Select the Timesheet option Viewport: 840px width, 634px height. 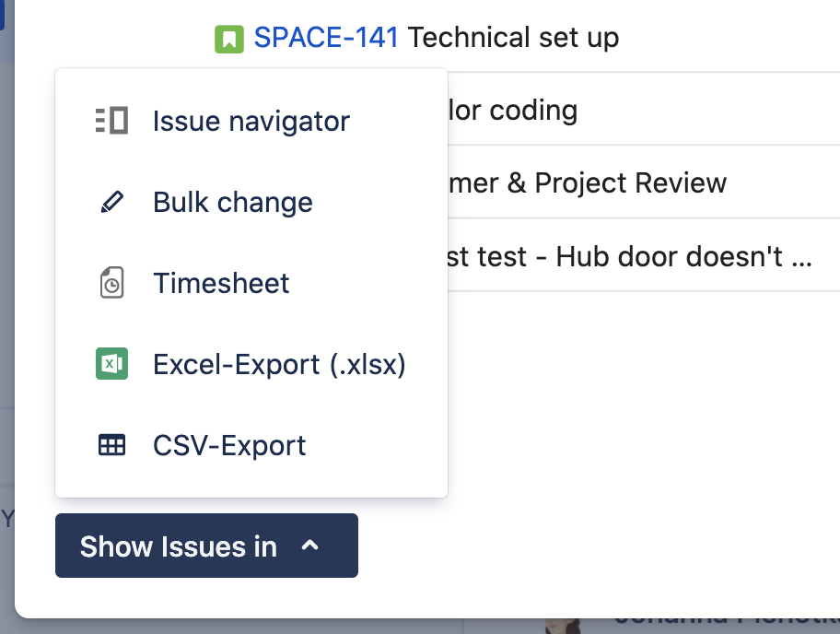pos(221,283)
